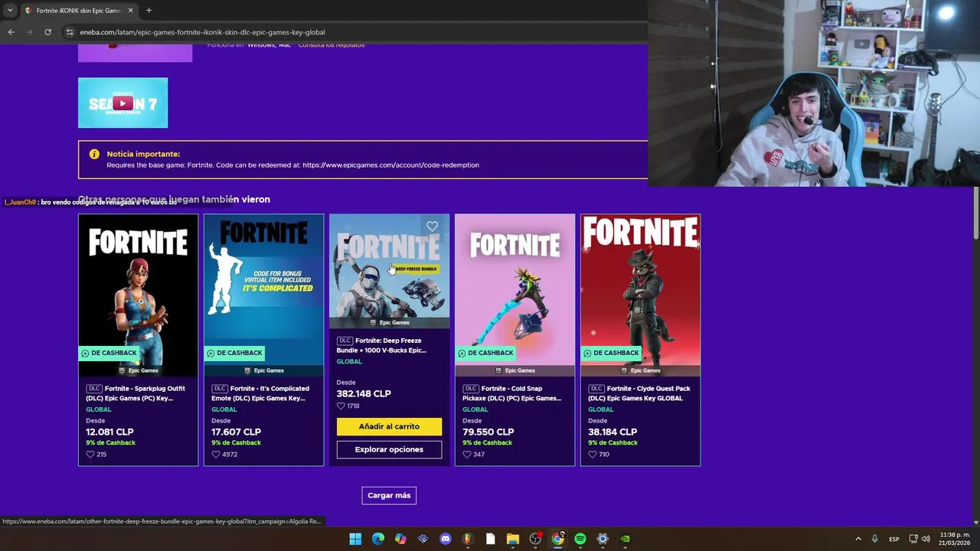Viewport: 980px width, 551px height.
Task: Go back in the browser
Action: 11,32
